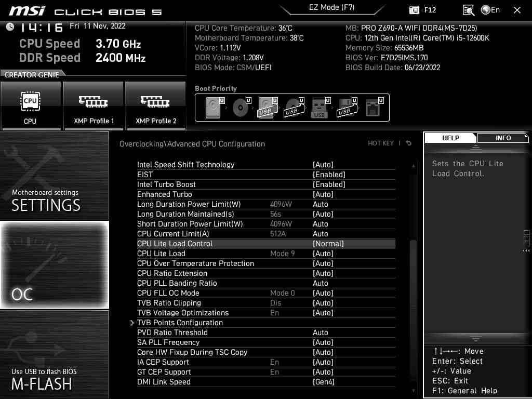Close the BIOS with the X icon

pos(517,10)
